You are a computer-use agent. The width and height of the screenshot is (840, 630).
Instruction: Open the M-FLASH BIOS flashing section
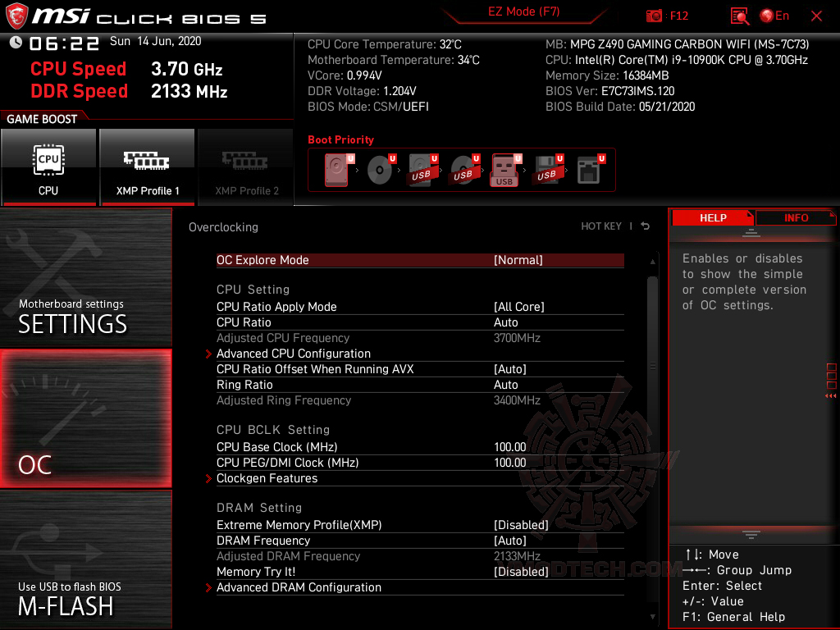85,559
